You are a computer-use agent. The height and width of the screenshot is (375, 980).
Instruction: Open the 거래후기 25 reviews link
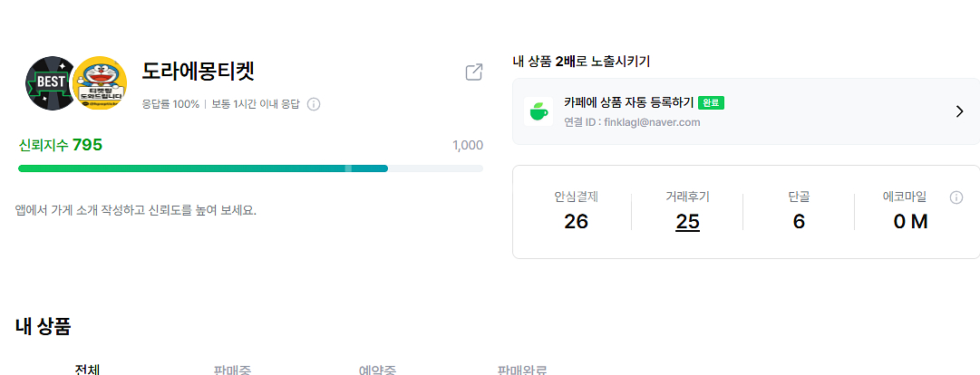point(687,221)
